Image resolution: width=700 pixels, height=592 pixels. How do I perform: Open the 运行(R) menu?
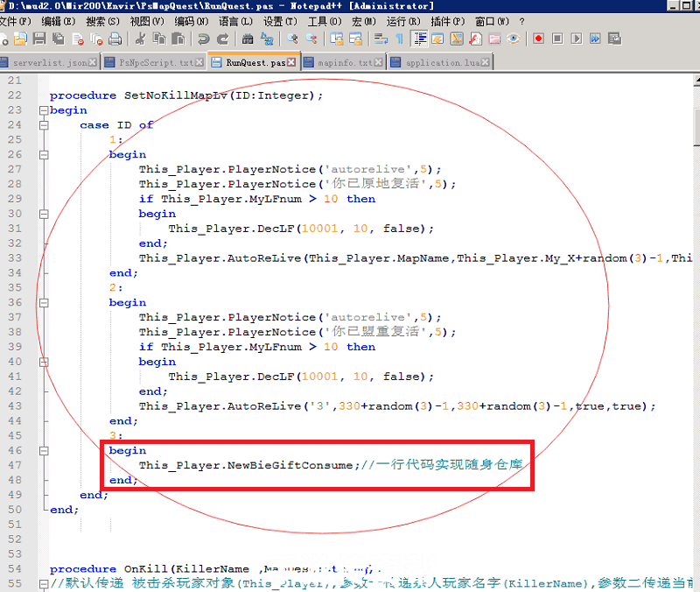(403, 21)
